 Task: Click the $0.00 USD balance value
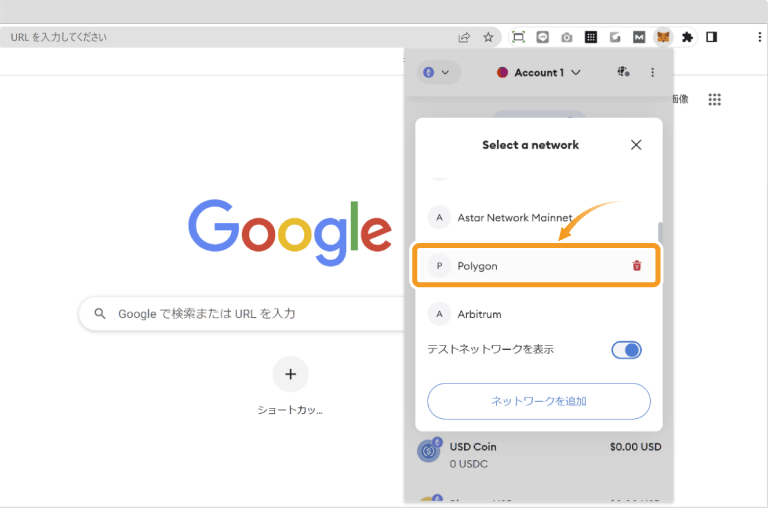(635, 447)
